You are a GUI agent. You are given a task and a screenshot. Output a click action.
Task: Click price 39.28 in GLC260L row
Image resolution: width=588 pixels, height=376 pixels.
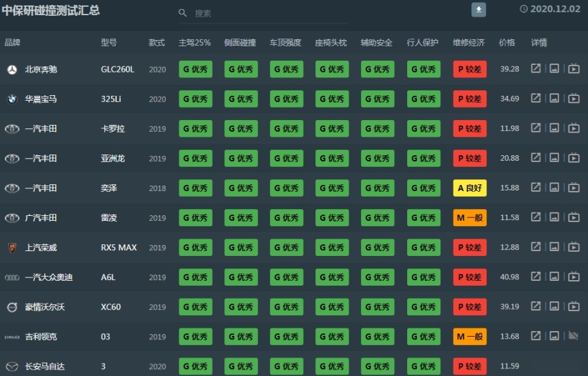(x=509, y=69)
